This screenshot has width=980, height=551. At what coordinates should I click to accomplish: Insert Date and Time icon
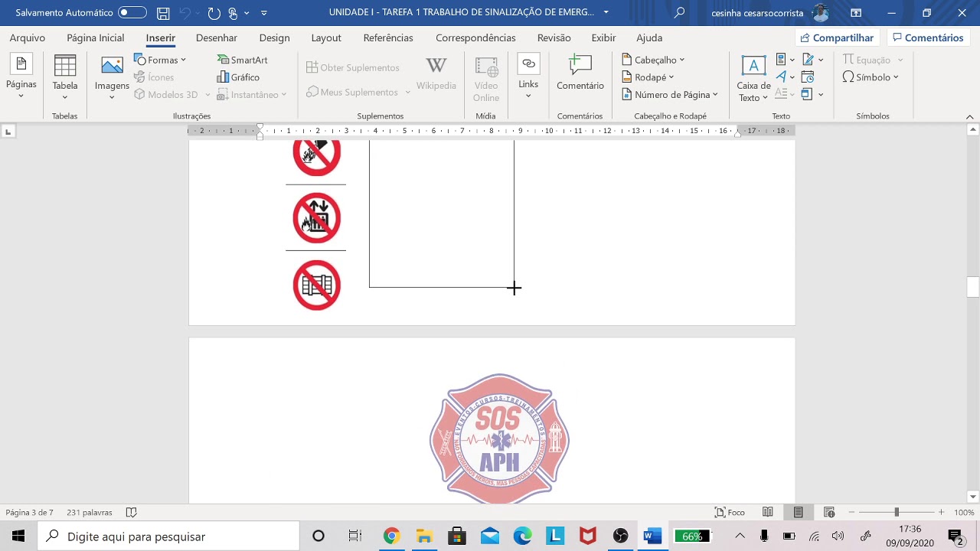tap(808, 77)
